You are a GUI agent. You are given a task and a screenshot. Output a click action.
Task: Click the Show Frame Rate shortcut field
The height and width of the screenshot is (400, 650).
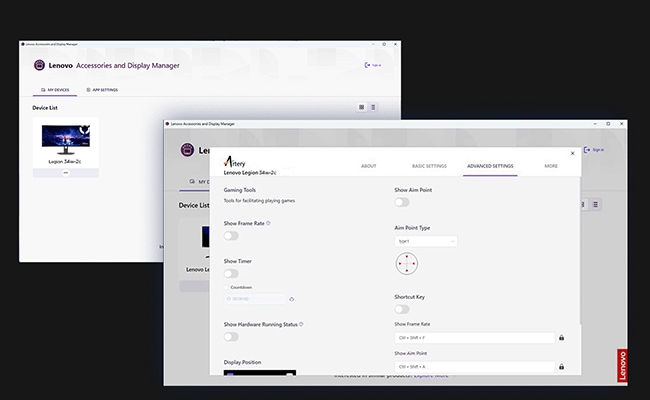pos(475,338)
